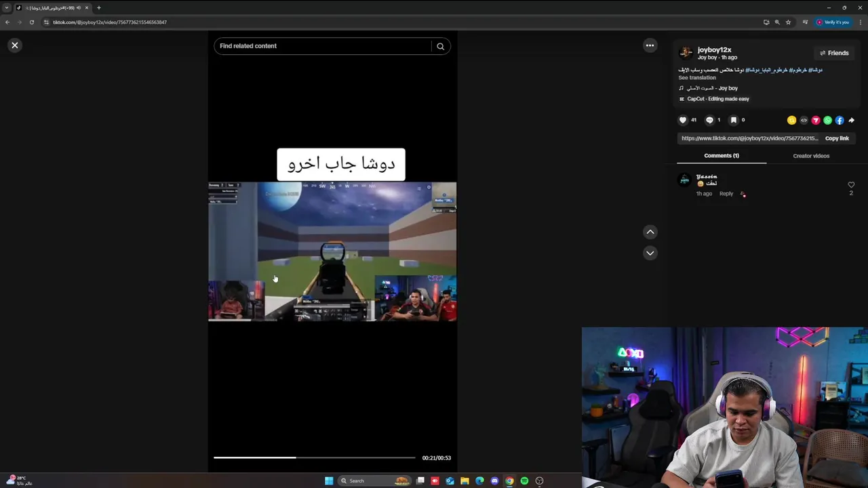Screen dimensions: 868x488
Task: Open OBS Studio from the taskbar
Action: pos(539,481)
